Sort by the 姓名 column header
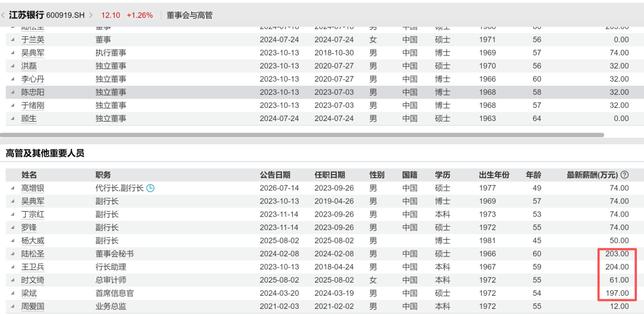Screen dimensions: 644x316 click(x=29, y=175)
